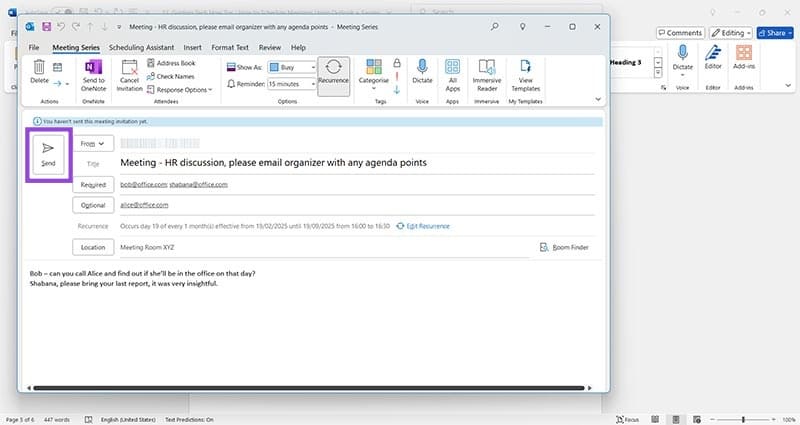
Task: Click the Location button
Action: 93,247
